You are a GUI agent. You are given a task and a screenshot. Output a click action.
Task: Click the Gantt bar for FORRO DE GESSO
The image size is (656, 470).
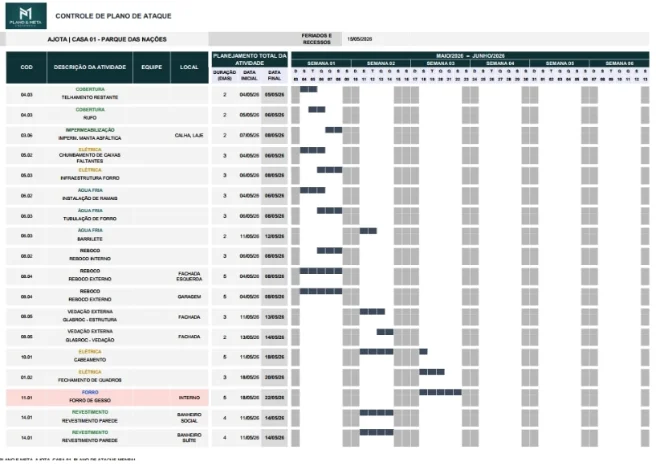(x=440, y=392)
